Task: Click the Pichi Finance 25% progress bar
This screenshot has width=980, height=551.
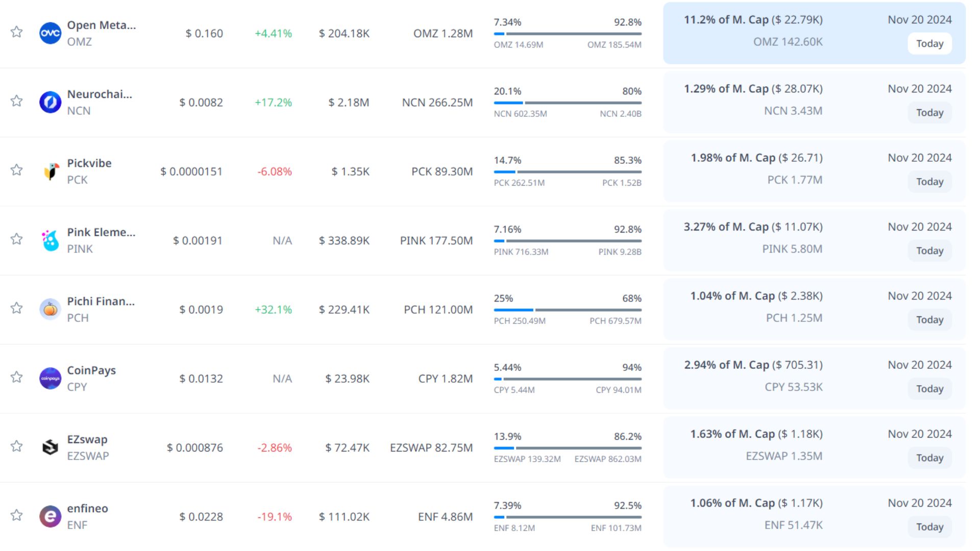Action: [x=567, y=310]
